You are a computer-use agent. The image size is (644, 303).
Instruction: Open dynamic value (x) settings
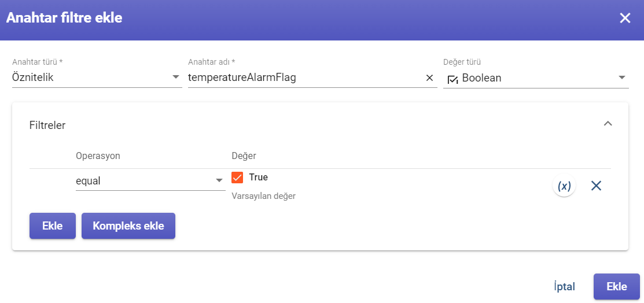[x=564, y=186]
